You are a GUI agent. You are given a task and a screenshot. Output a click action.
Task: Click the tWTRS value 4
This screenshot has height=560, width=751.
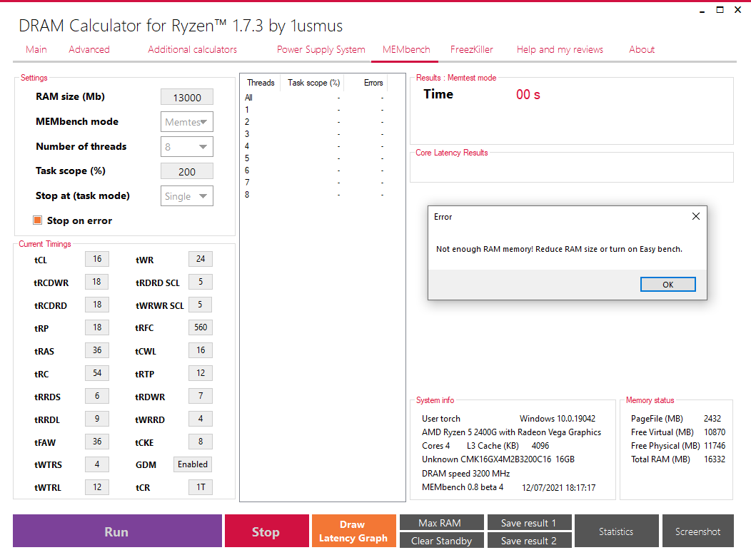pyautogui.click(x=97, y=464)
